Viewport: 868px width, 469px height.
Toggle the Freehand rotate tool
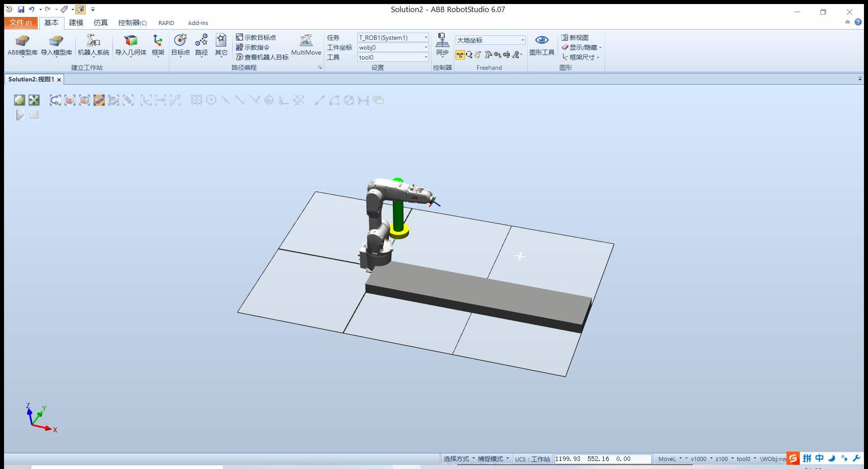469,55
